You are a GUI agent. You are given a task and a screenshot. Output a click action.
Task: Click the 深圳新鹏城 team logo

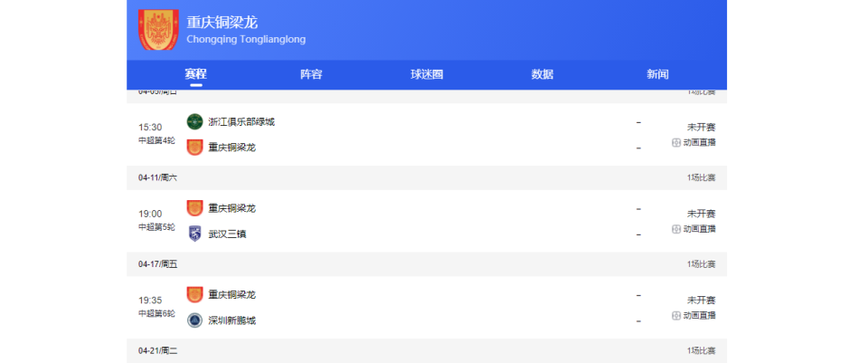[x=194, y=320]
